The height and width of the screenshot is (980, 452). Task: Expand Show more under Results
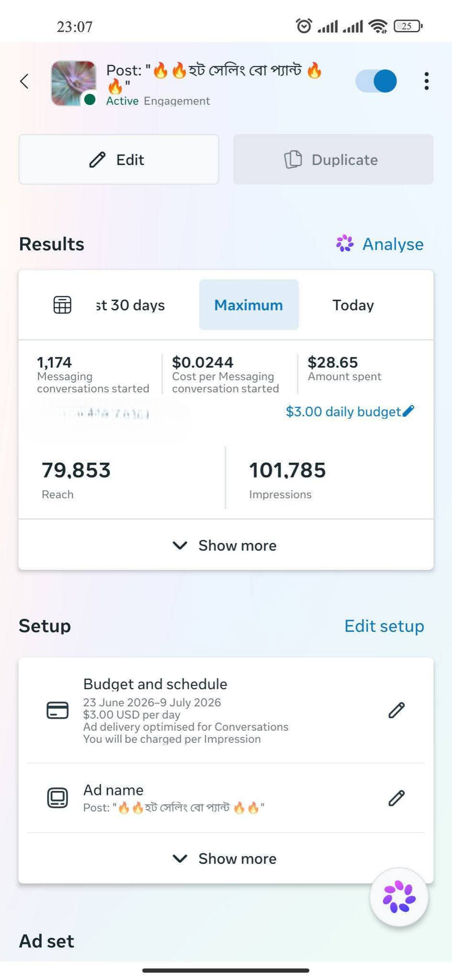(x=226, y=545)
